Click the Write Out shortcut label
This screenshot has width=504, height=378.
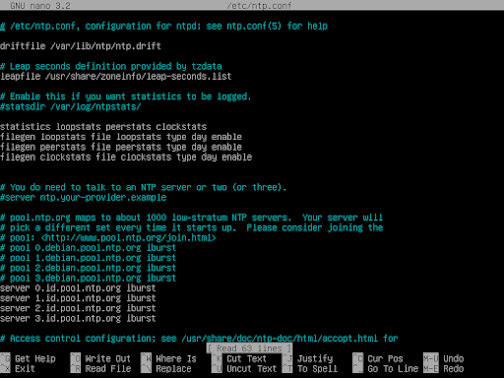[108, 359]
